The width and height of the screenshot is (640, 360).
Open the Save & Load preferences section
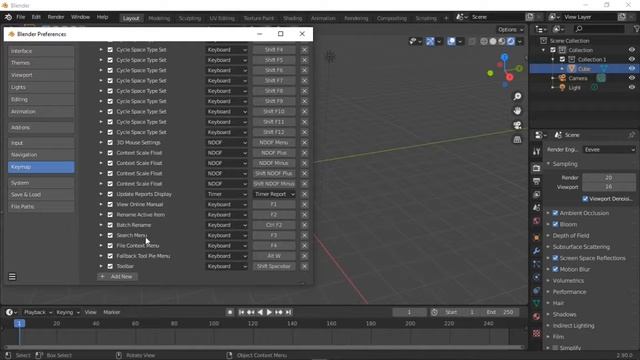coord(41,195)
